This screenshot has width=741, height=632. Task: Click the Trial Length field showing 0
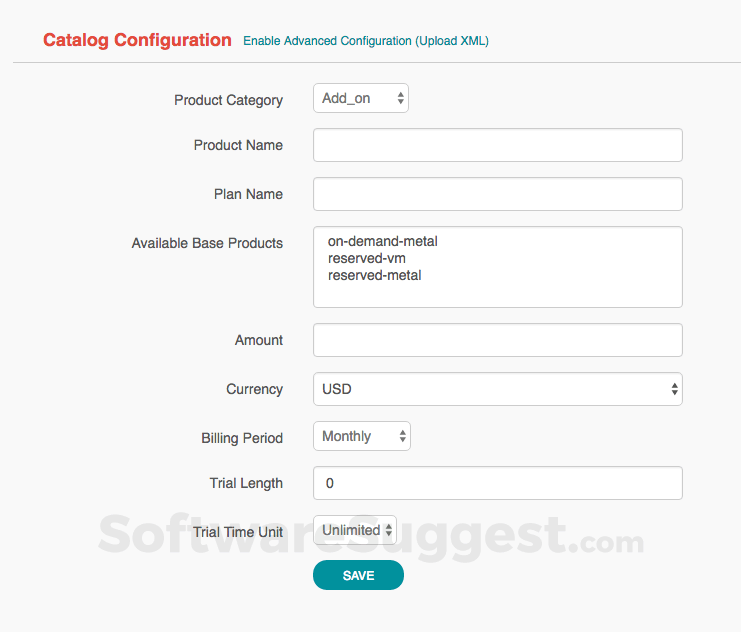coord(497,483)
